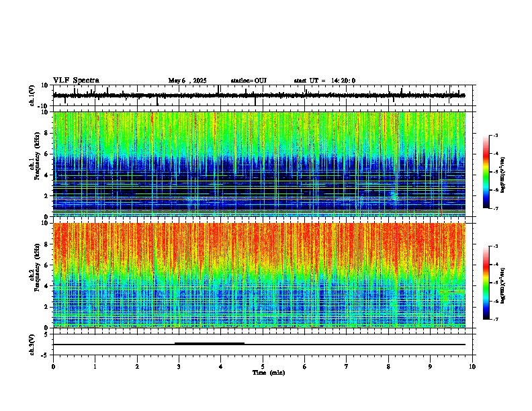Click the "6" kHz tick on ch.1 spectrogram
This screenshot has width=532, height=411.
coord(47,154)
